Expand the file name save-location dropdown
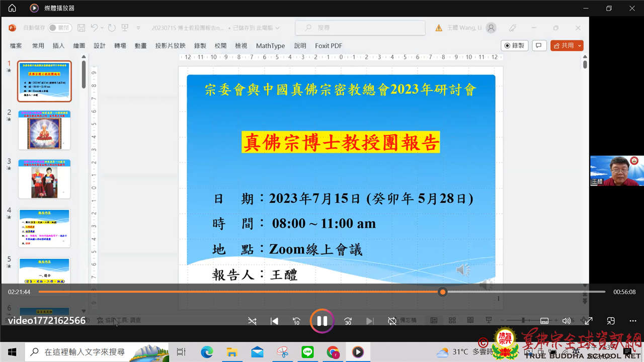The image size is (644, 362). pyautogui.click(x=277, y=28)
